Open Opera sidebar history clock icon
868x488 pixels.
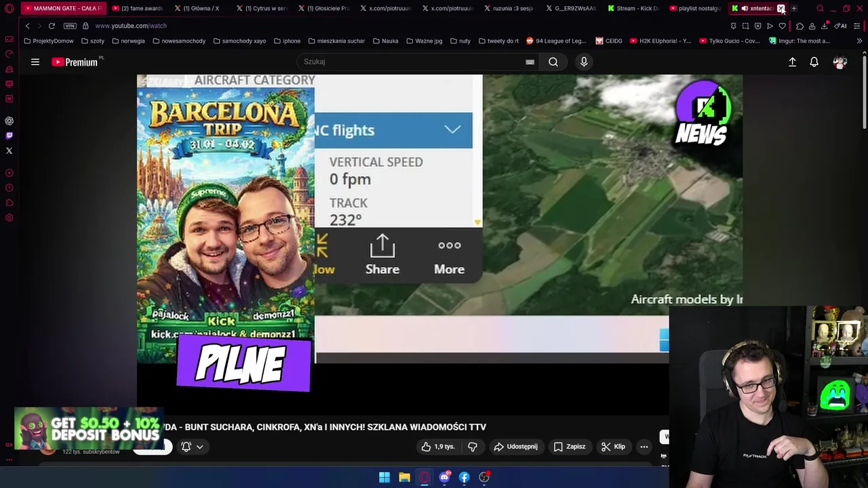coord(9,188)
